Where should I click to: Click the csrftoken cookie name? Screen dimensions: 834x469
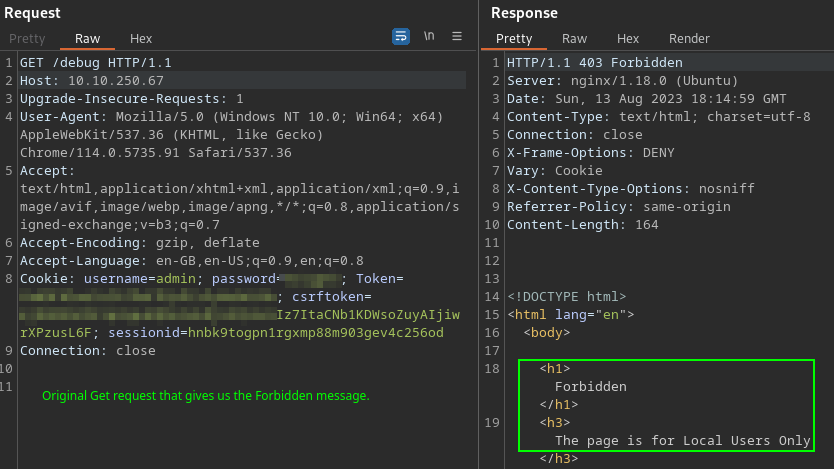(x=328, y=297)
